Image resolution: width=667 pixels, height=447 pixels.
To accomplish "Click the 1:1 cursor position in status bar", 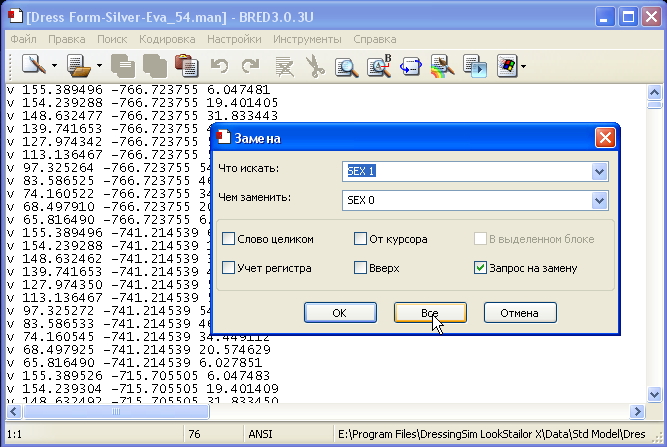I will tap(14, 434).
